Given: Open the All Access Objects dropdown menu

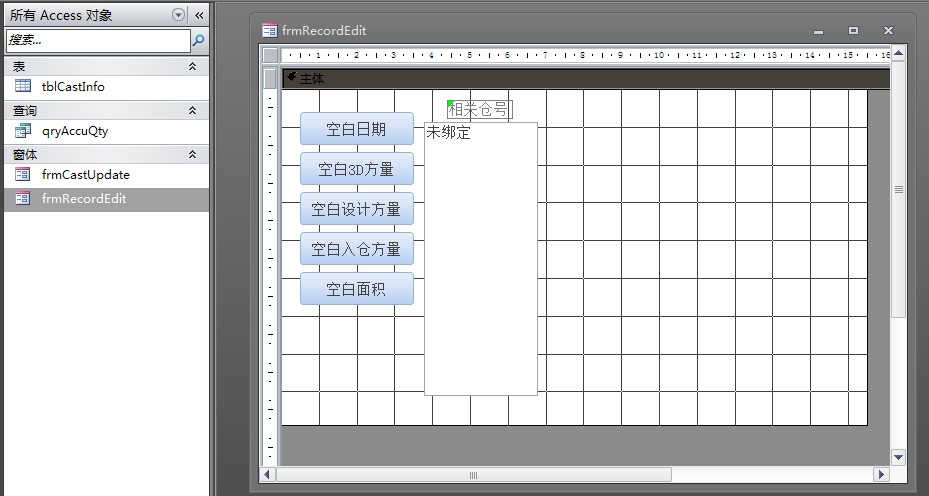Looking at the screenshot, I should pos(178,15).
